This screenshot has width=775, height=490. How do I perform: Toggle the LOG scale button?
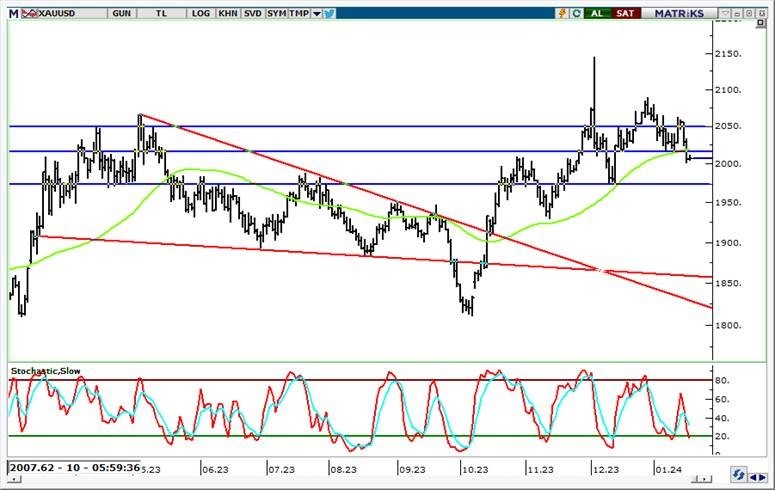point(200,13)
